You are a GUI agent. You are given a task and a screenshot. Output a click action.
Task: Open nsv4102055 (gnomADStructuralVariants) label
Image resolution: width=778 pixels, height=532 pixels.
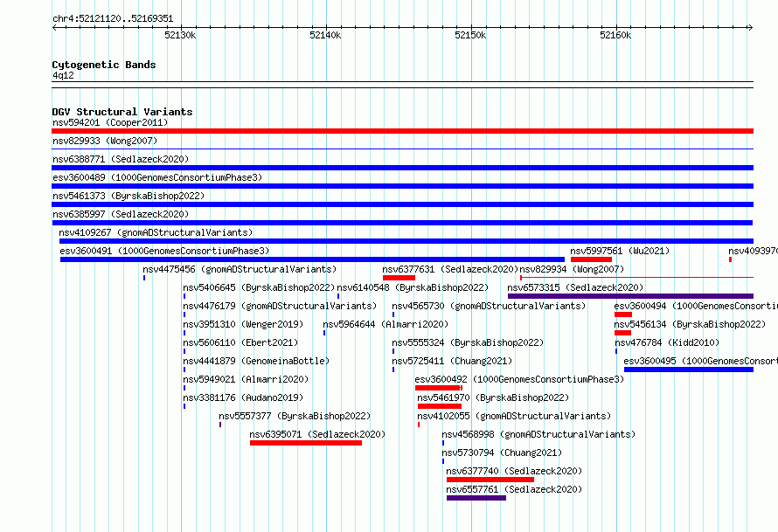click(x=514, y=416)
